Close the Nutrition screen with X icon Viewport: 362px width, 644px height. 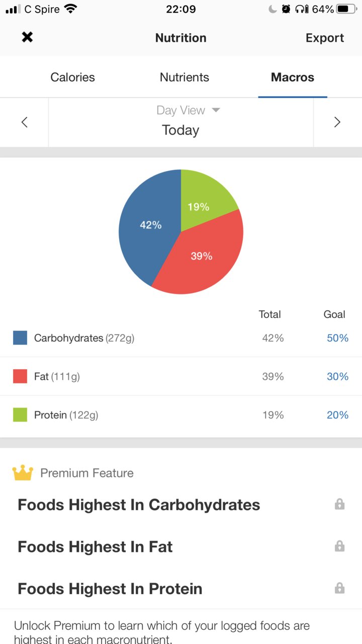pos(27,37)
